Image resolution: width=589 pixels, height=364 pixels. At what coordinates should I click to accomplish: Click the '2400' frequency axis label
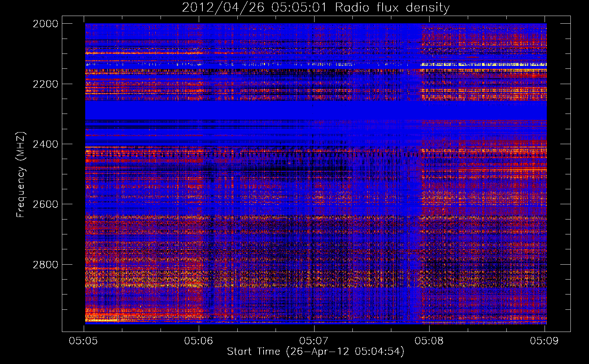click(46, 144)
